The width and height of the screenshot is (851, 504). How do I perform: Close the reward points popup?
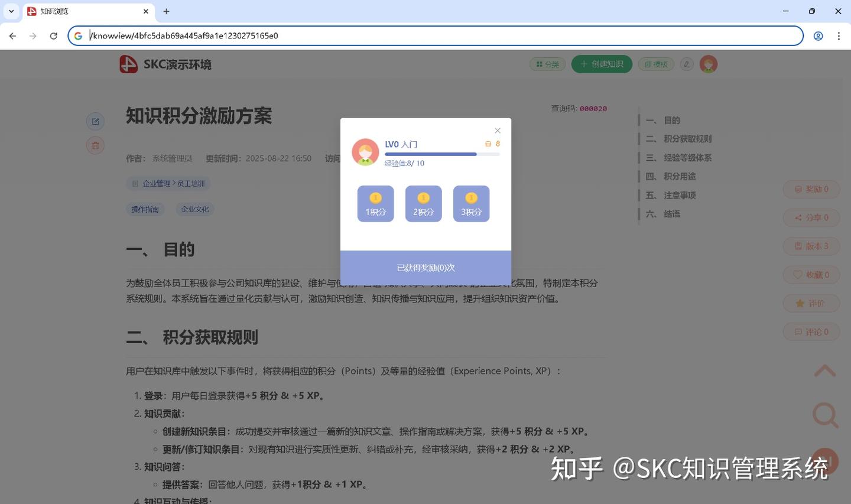point(498,131)
